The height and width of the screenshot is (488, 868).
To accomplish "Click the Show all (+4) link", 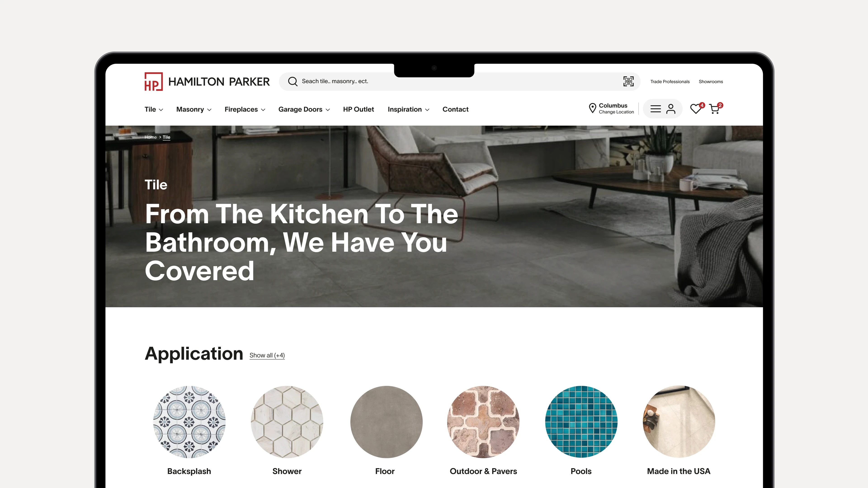I will (267, 355).
